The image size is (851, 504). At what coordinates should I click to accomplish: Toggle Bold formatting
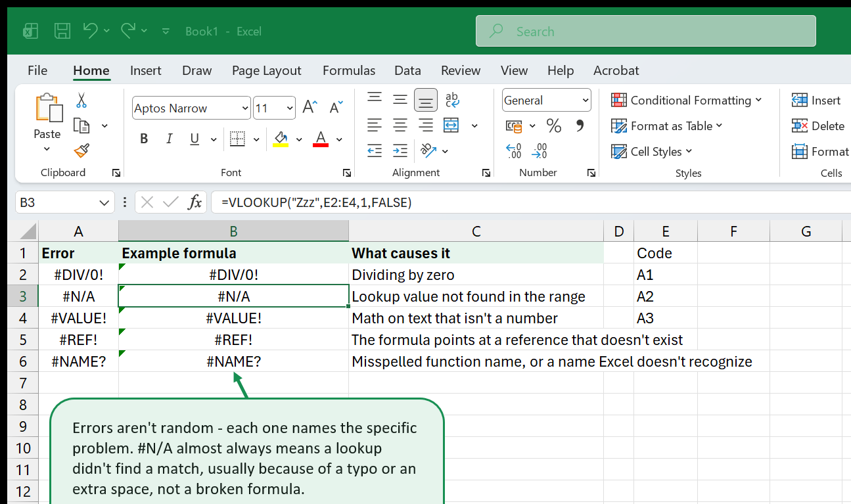point(144,139)
